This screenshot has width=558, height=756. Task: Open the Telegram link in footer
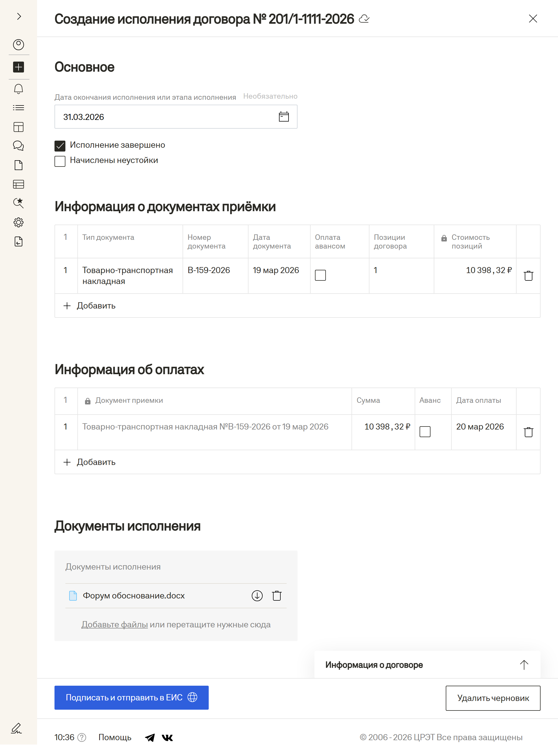pyautogui.click(x=150, y=737)
